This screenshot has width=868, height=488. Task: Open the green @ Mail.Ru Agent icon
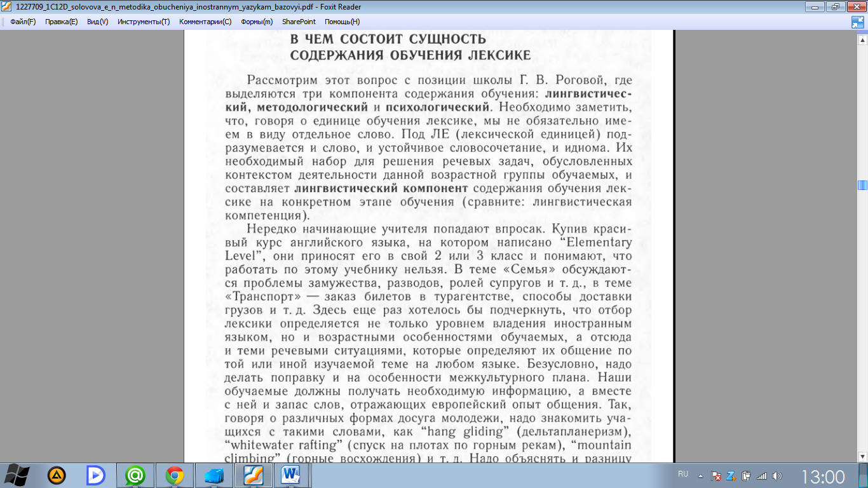click(135, 475)
